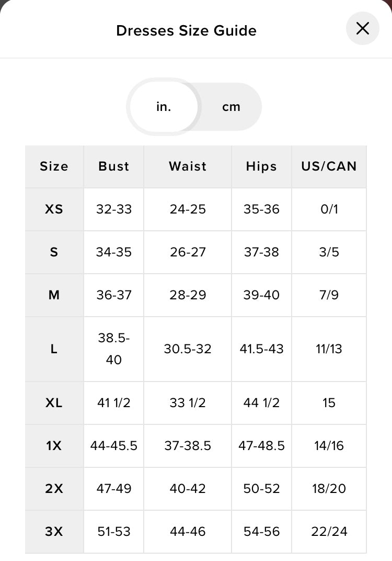
Task: Click the 38.5-40 bust measurement cell
Action: point(113,349)
